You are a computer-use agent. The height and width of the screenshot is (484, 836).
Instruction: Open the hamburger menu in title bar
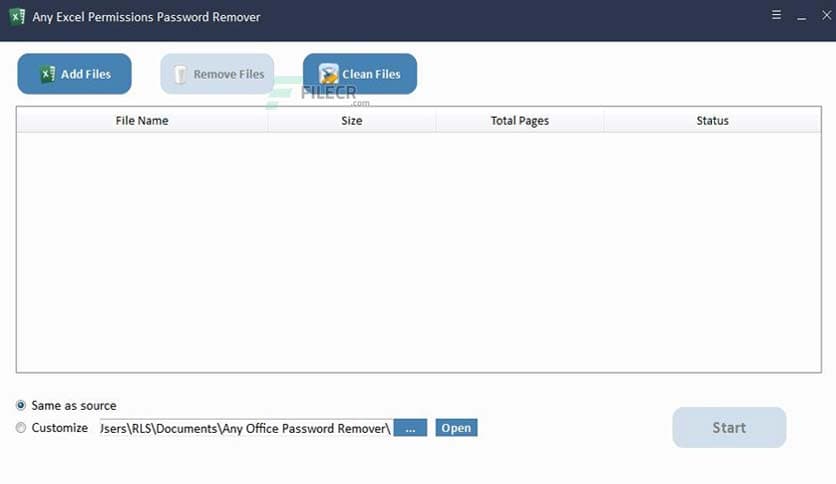[776, 15]
